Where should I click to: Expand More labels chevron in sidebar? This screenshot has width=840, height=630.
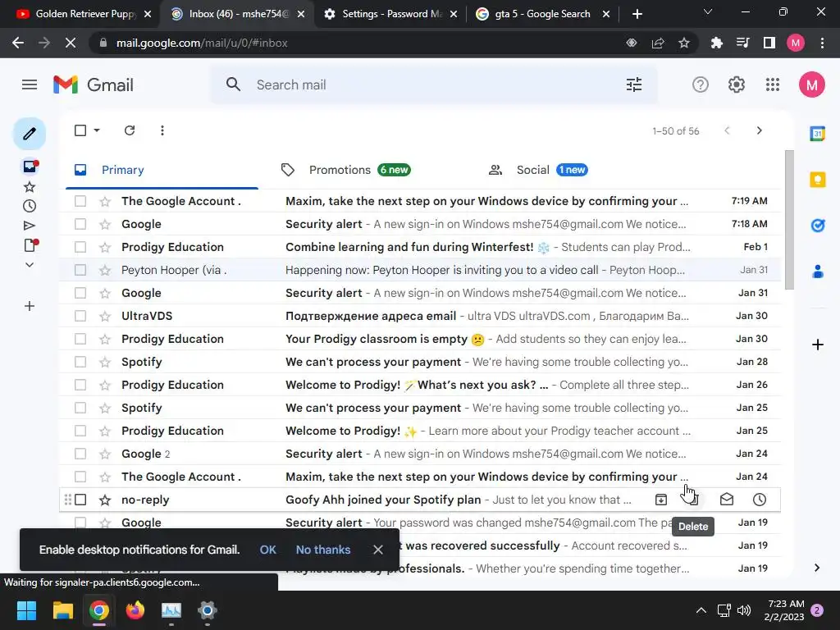(30, 265)
